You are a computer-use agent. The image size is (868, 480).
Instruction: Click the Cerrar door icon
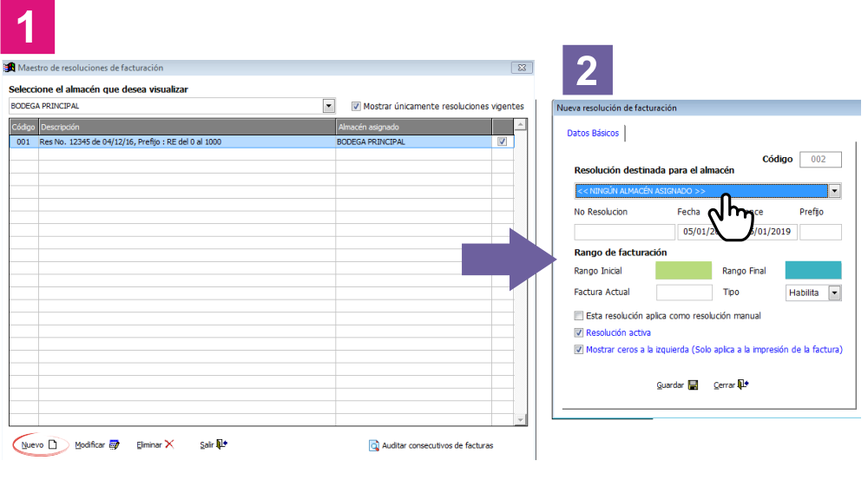(743, 385)
